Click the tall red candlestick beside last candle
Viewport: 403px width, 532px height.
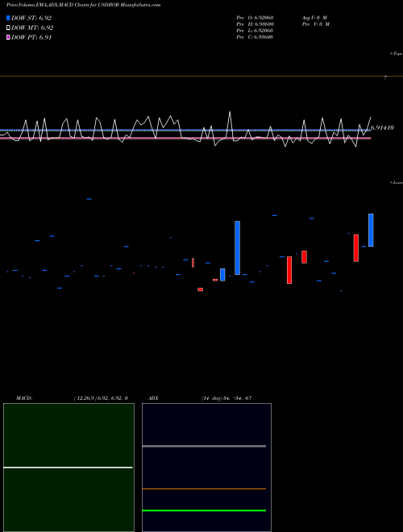pos(356,248)
